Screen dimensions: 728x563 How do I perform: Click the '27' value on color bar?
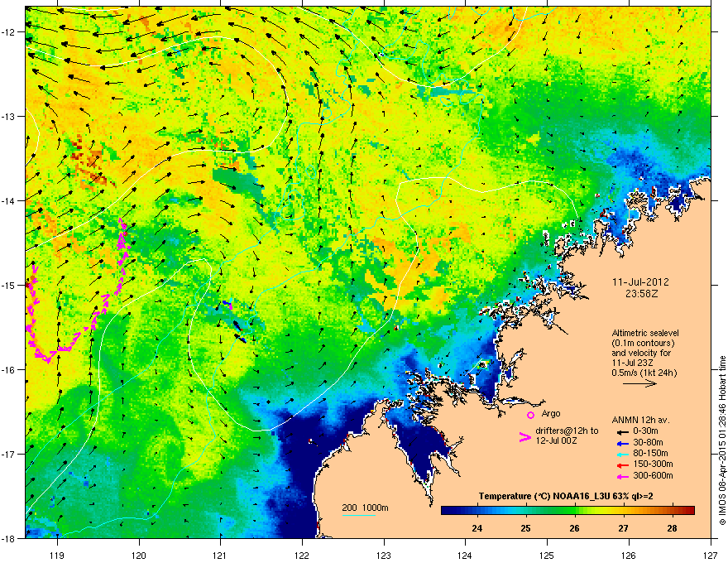click(624, 528)
